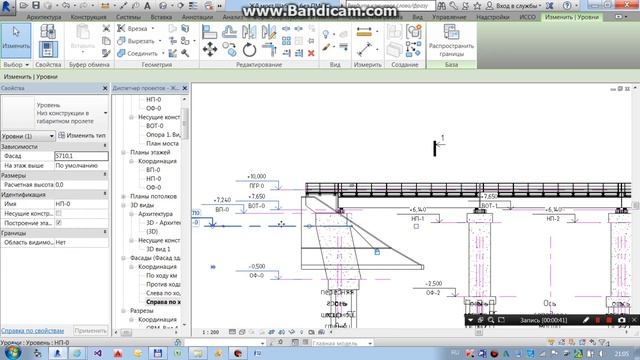Viewport: 640px width, 360px height.
Task: Click the Undo arrow in quick access toolbar
Action: click(65, 5)
